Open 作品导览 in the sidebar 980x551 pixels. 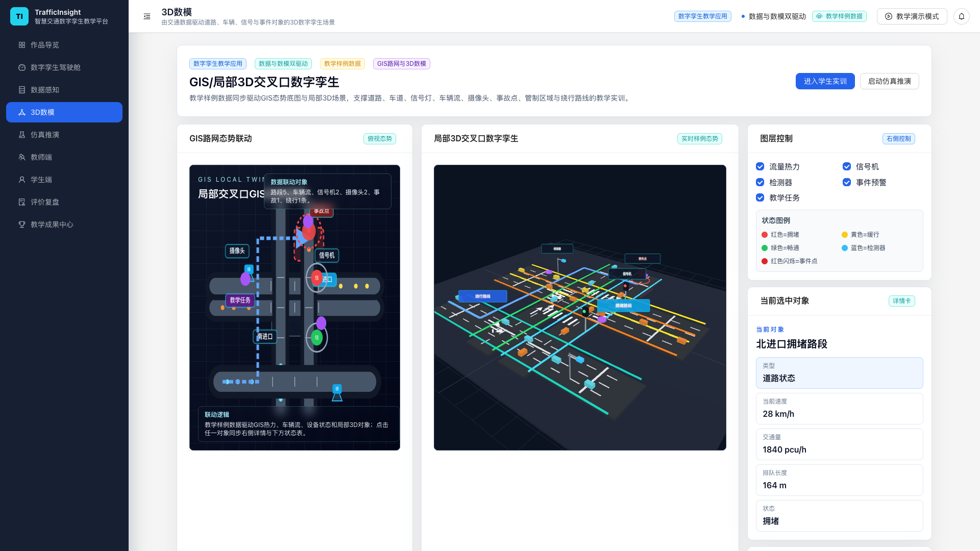pyautogui.click(x=64, y=45)
